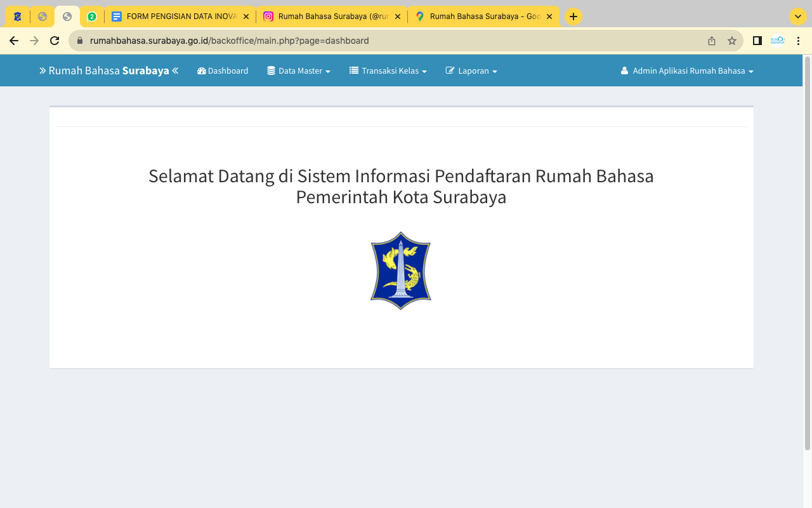Open the Transaksi Kelas dropdown menu
Screen dimensions: 812x508
(388, 71)
